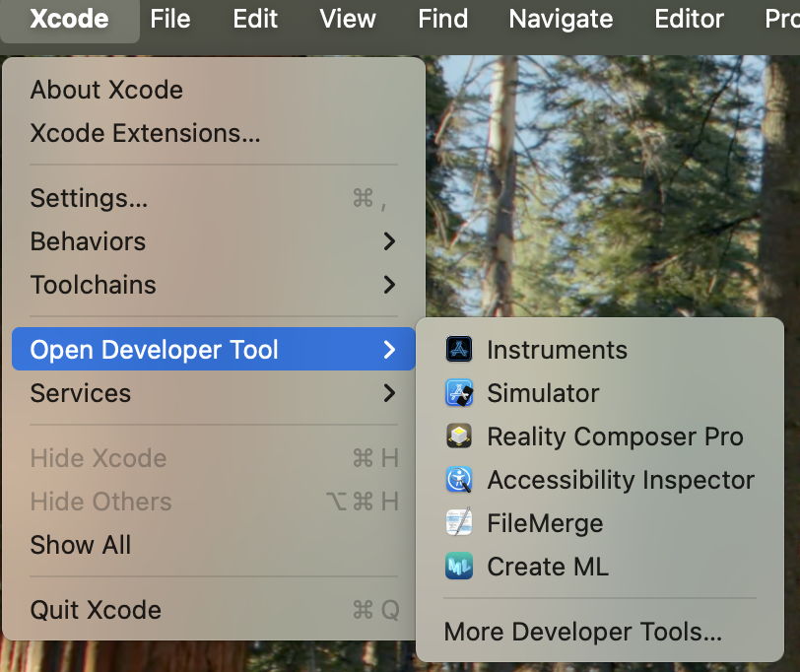The height and width of the screenshot is (672, 800).
Task: Select the Services menu item
Action: point(213,393)
